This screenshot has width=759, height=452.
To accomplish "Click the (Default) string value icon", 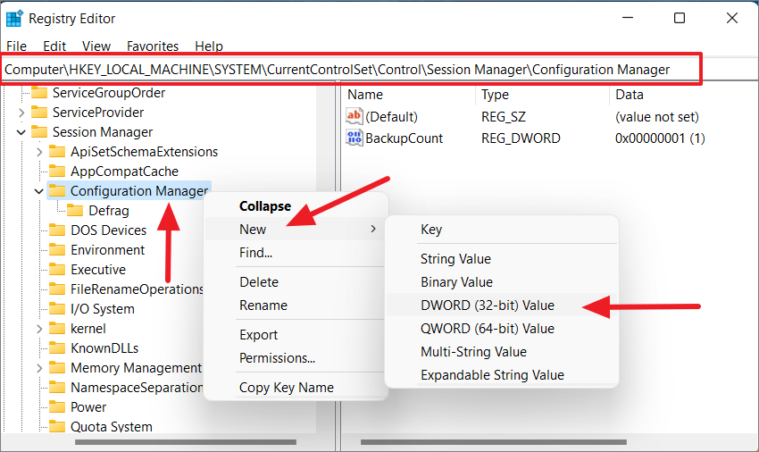I will pyautogui.click(x=354, y=116).
